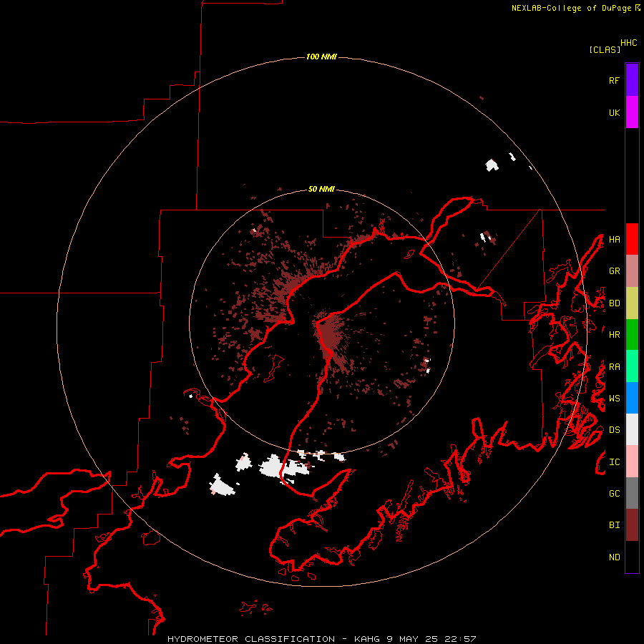Click the BD legend label
Viewport: 644px width, 644px height.
click(x=614, y=303)
